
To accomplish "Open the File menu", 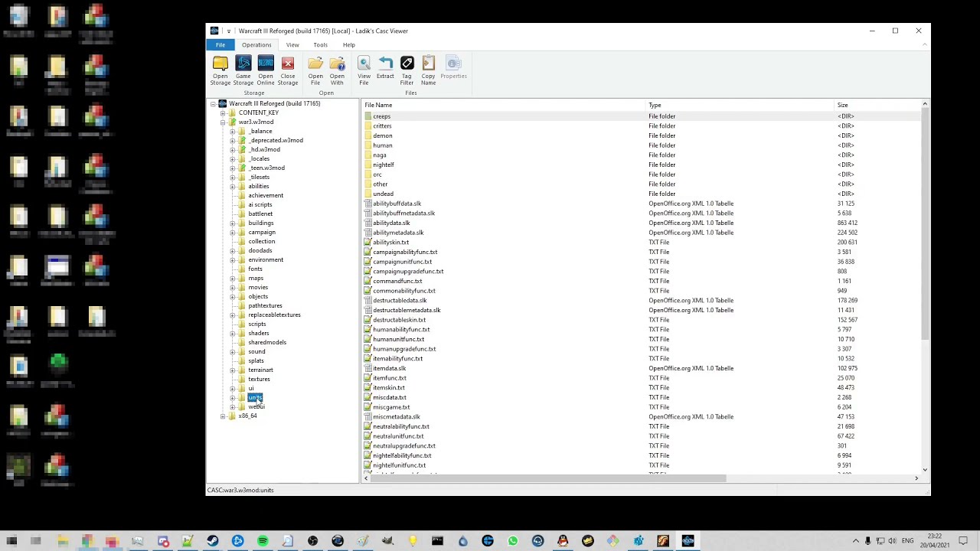I will pyautogui.click(x=220, y=45).
